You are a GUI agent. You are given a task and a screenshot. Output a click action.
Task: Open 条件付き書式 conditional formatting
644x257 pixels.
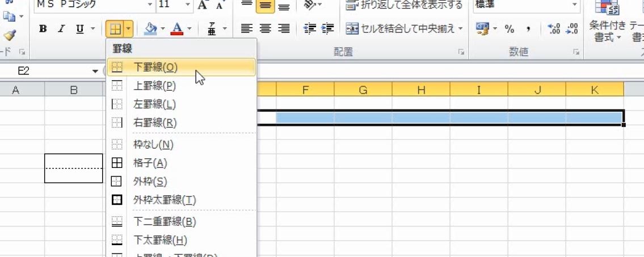point(608,22)
